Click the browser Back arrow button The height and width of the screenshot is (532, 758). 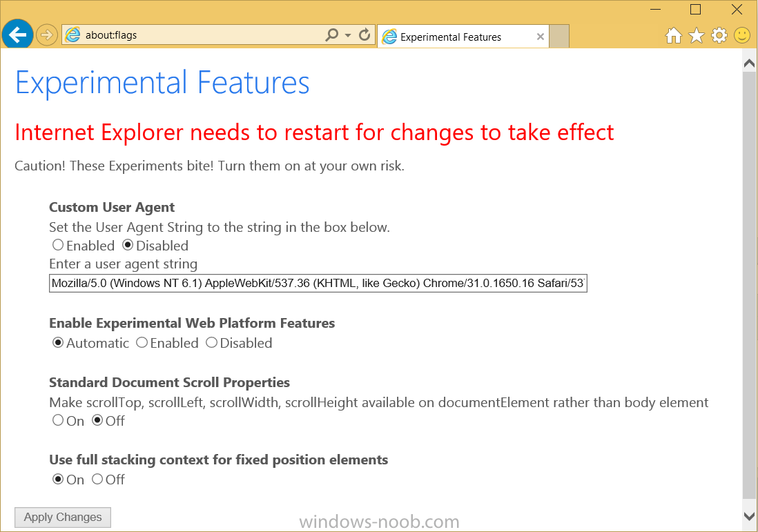pos(17,35)
